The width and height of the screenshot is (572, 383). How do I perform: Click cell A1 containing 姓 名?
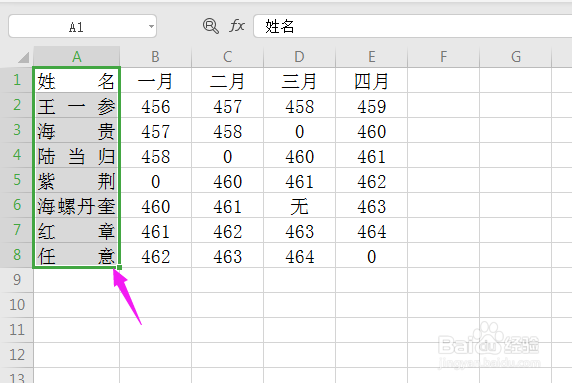pos(77,80)
